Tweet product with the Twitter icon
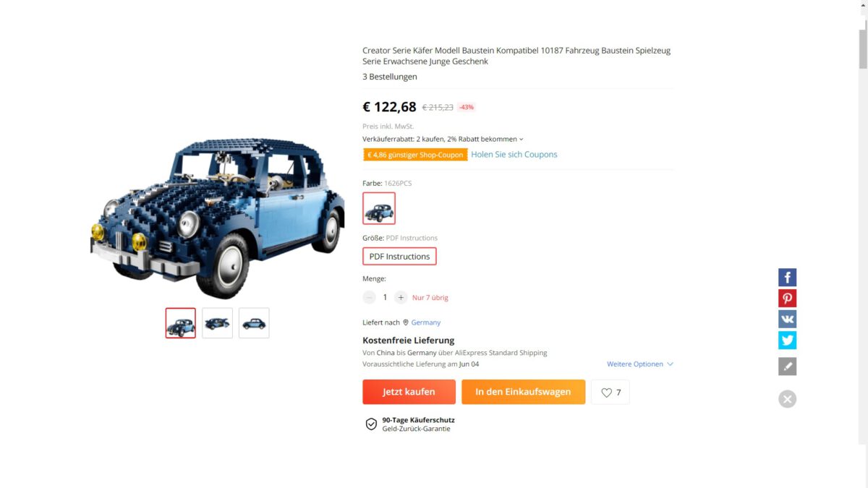 [787, 341]
